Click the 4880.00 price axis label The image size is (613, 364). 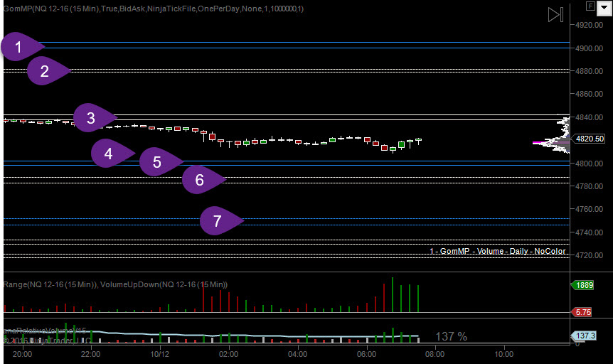point(589,71)
